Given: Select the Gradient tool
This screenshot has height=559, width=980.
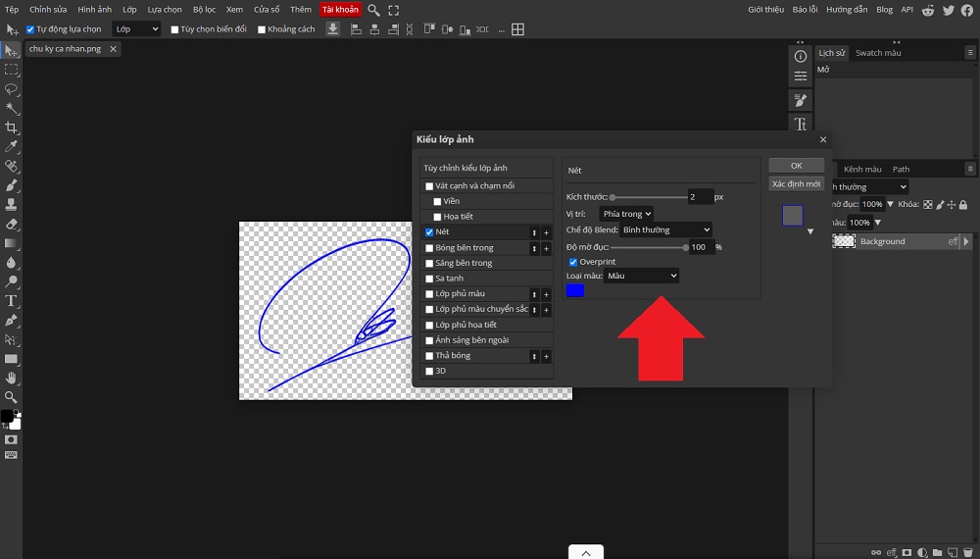Looking at the screenshot, I should coord(11,243).
